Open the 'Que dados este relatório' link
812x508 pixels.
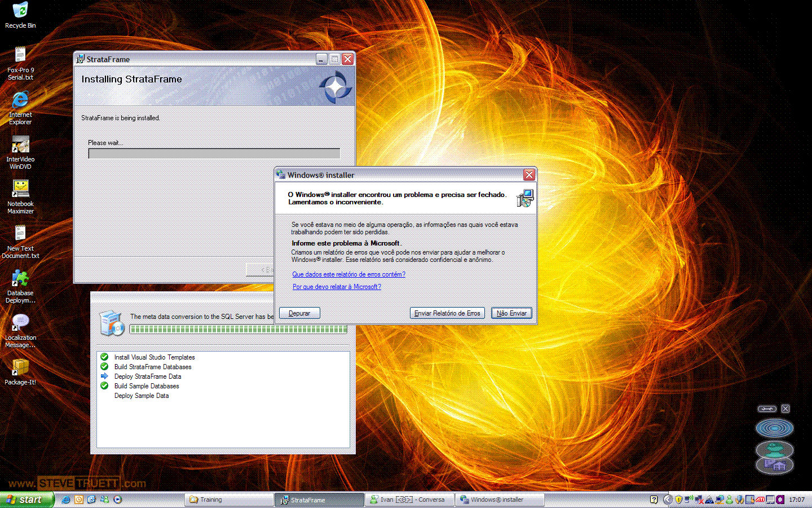(x=348, y=274)
